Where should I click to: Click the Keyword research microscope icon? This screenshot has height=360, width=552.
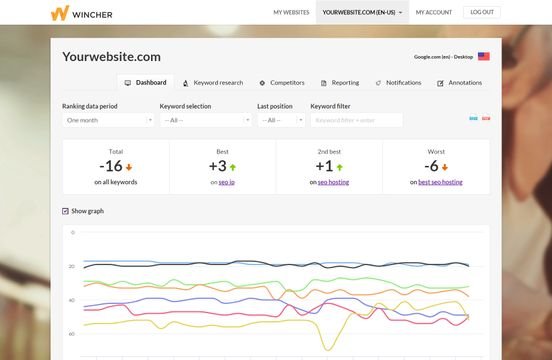pos(186,83)
